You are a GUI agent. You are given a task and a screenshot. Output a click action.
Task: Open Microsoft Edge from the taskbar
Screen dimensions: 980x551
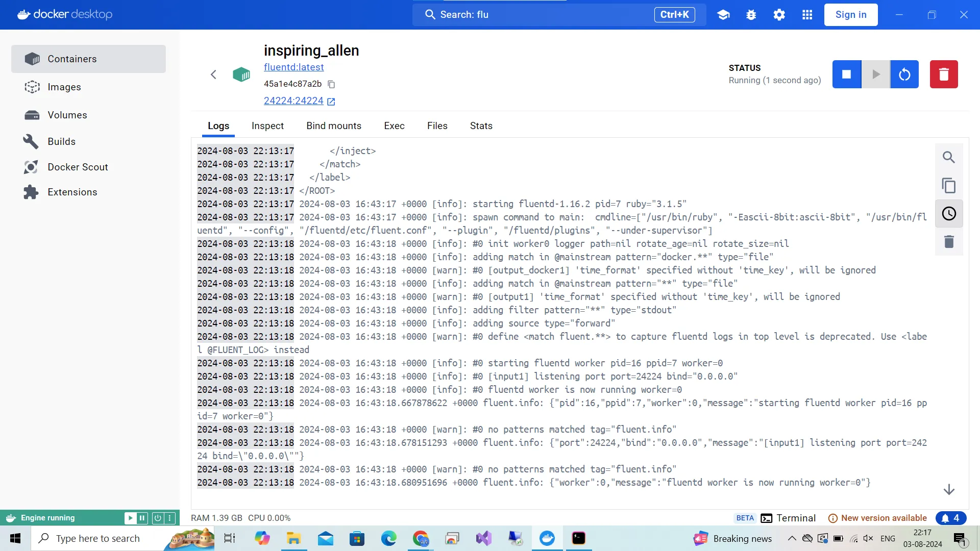pos(388,538)
